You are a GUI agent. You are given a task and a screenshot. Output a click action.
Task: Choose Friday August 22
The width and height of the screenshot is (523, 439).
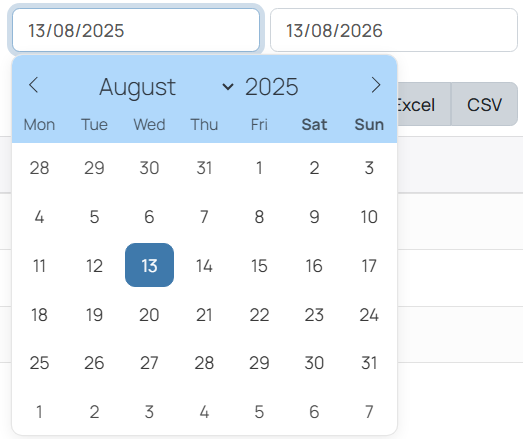coord(259,315)
